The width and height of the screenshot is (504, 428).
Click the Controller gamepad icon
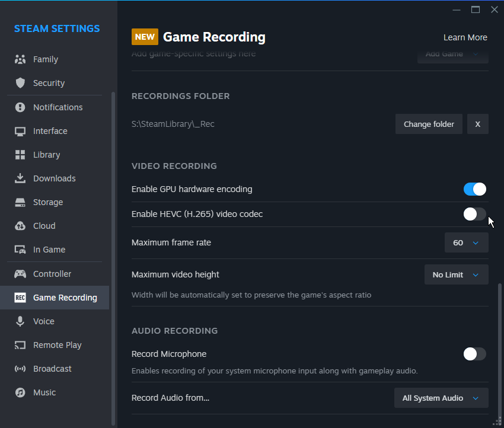pos(20,274)
